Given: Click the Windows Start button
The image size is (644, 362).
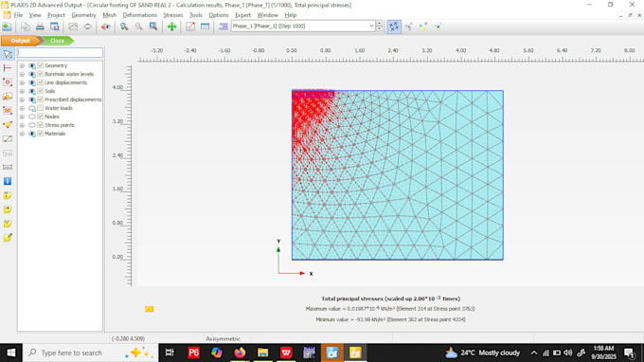Looking at the screenshot, I should [x=11, y=353].
